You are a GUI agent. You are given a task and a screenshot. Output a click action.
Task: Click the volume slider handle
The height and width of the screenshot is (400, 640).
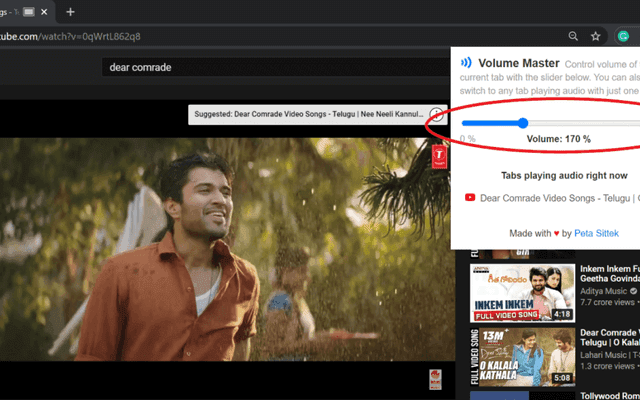tap(522, 123)
